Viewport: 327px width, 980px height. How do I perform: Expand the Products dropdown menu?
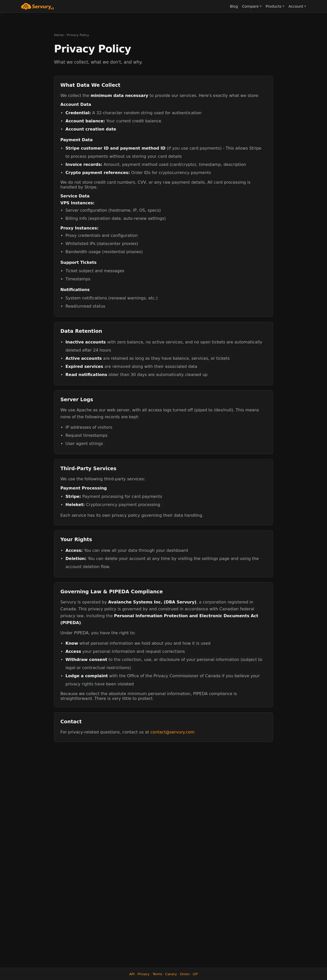[x=275, y=6]
